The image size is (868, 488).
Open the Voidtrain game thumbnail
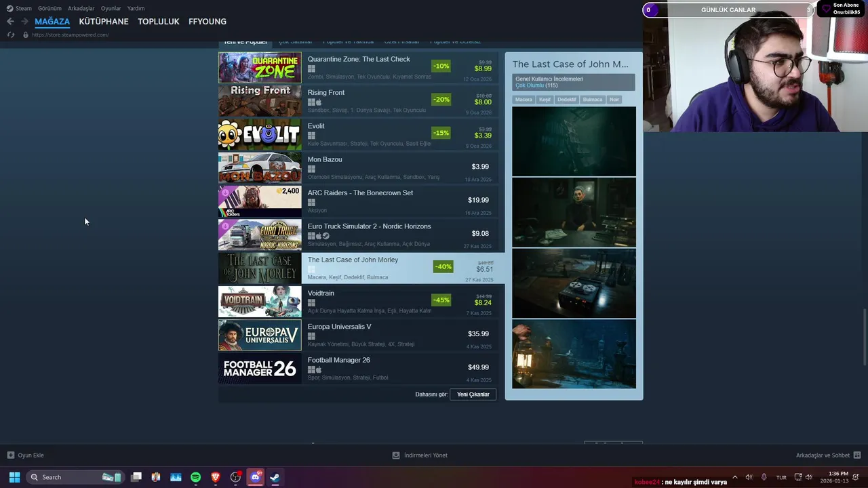(260, 302)
